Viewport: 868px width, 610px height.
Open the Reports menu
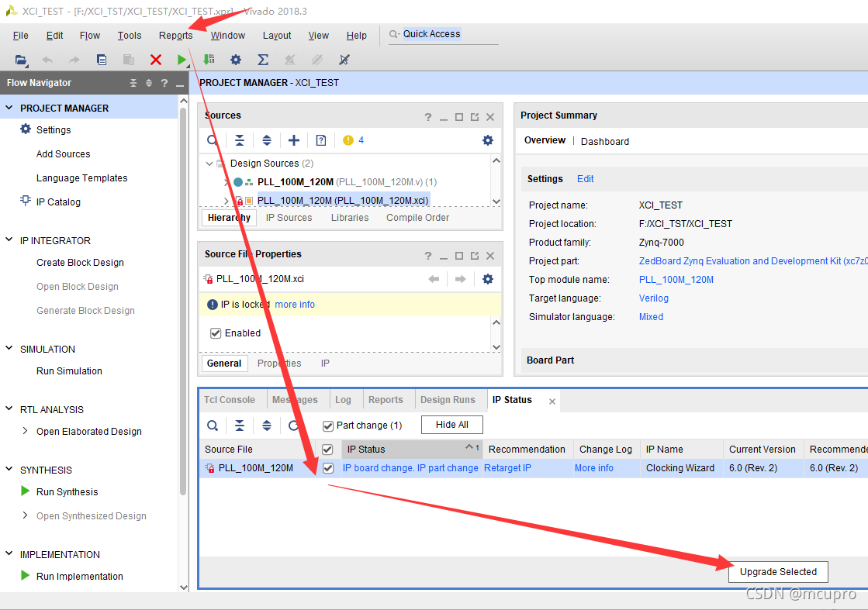coord(175,36)
